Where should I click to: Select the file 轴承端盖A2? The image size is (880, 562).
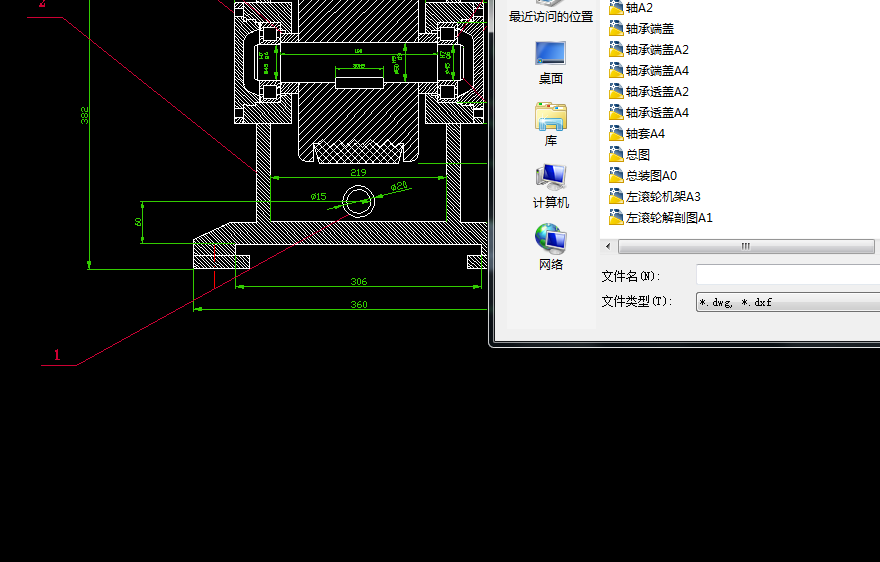[x=649, y=49]
